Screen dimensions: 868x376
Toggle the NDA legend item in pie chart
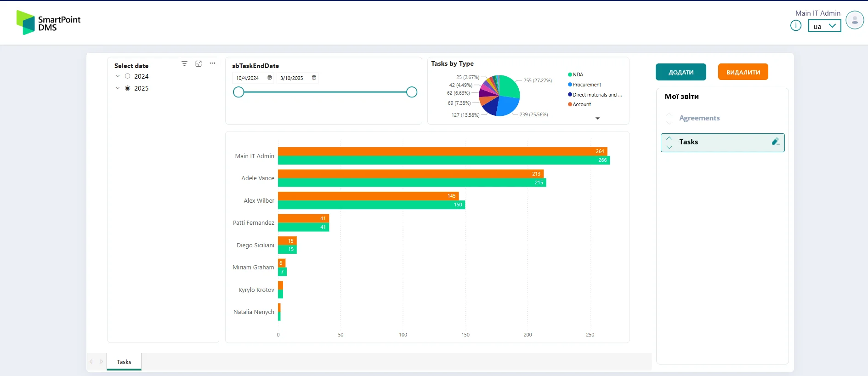(577, 74)
